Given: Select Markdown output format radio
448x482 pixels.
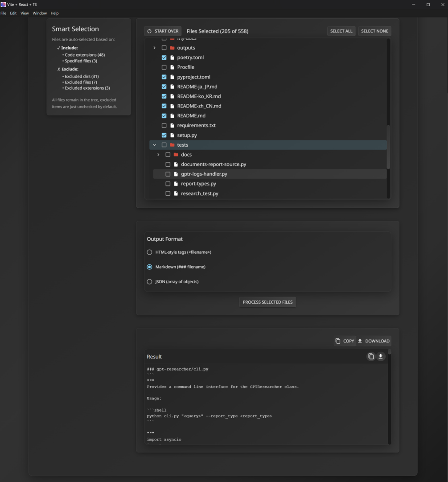Looking at the screenshot, I should (x=149, y=267).
